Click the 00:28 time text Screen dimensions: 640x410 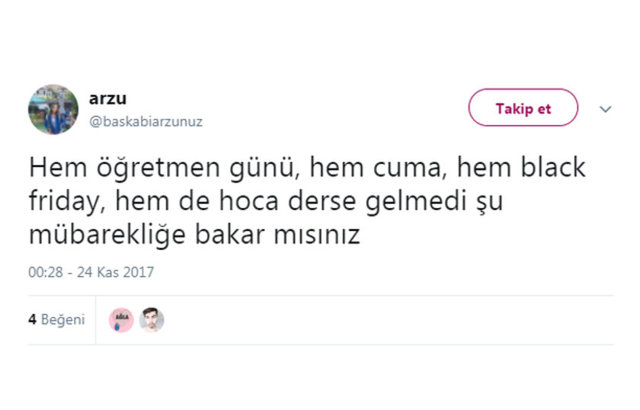click(x=45, y=272)
